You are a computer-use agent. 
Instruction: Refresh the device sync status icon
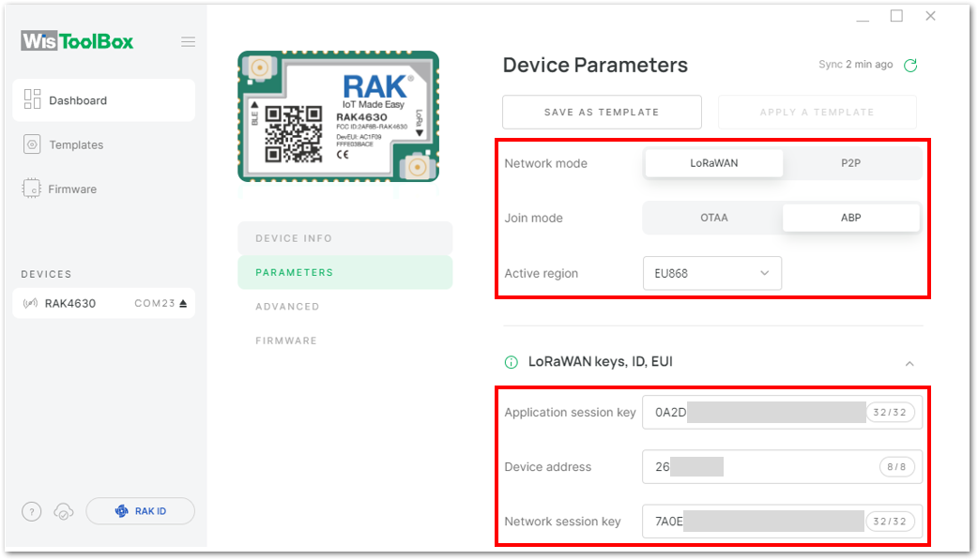pos(910,65)
